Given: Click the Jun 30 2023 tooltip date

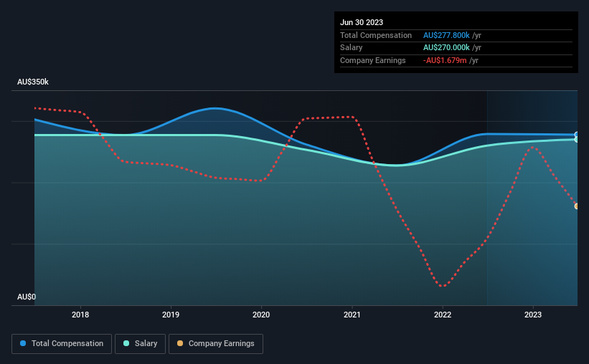Looking at the screenshot, I should point(362,22).
